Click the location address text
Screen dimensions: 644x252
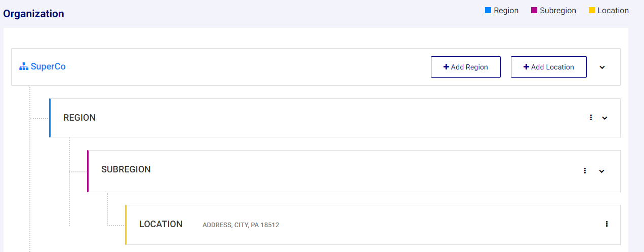click(241, 225)
